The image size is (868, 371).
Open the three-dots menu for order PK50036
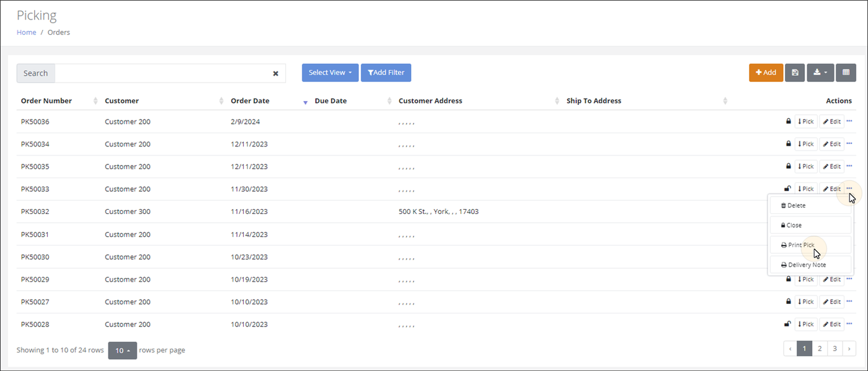coord(849,121)
